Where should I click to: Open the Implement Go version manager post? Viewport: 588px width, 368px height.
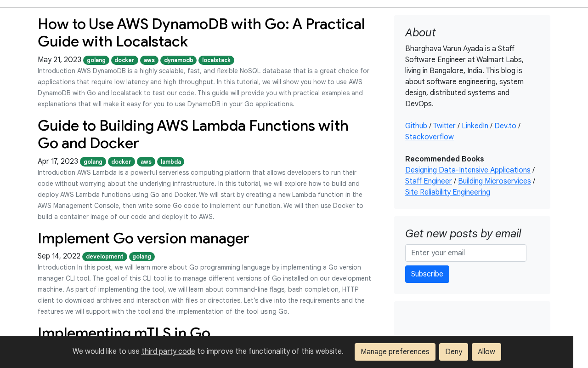(143, 238)
